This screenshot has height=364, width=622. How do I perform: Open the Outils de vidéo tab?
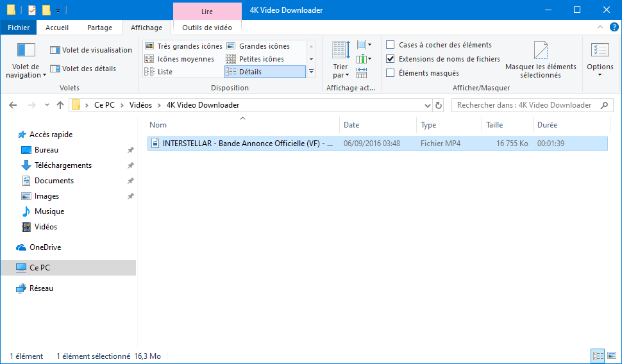click(x=207, y=28)
